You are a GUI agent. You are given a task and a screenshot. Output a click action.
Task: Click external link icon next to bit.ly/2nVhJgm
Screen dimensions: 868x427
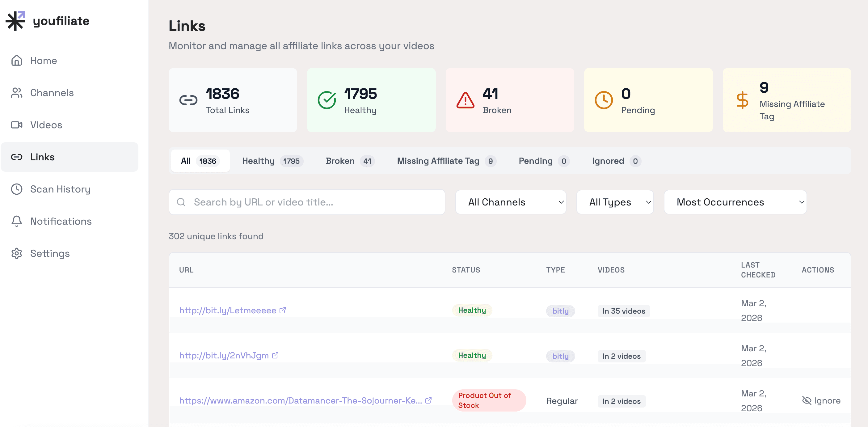click(x=275, y=355)
